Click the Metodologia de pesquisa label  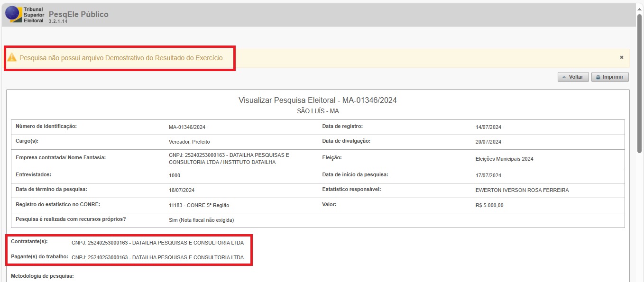pyautogui.click(x=42, y=275)
